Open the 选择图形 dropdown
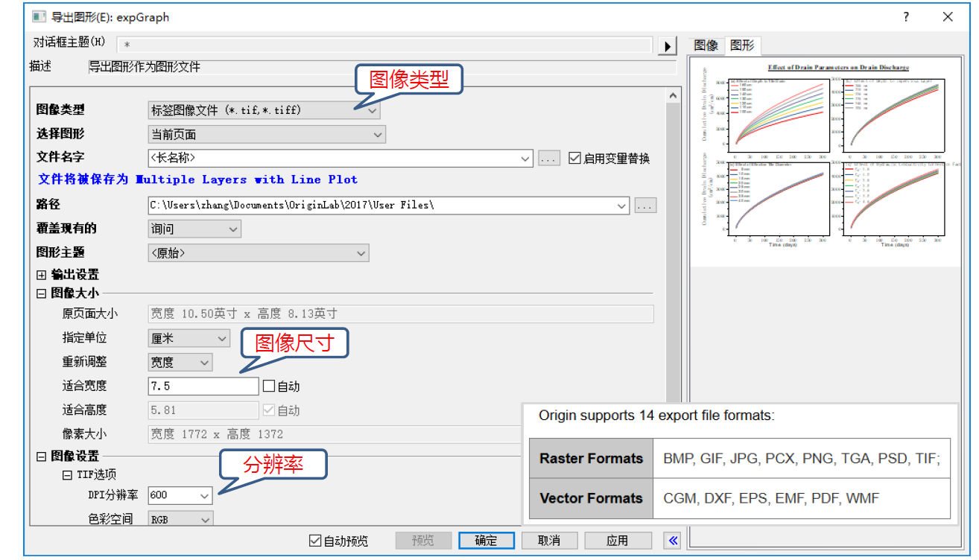Viewport: 979px width, 560px height. pos(267,135)
